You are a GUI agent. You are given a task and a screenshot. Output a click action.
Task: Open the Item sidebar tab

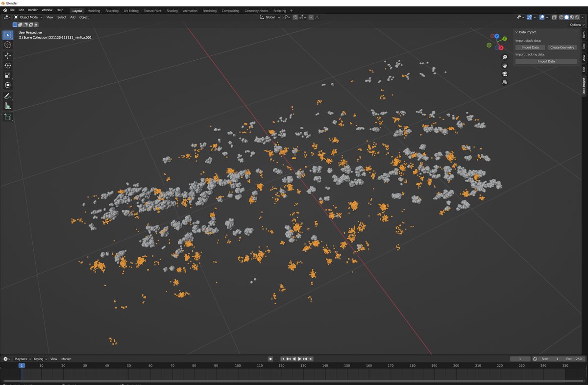click(584, 35)
